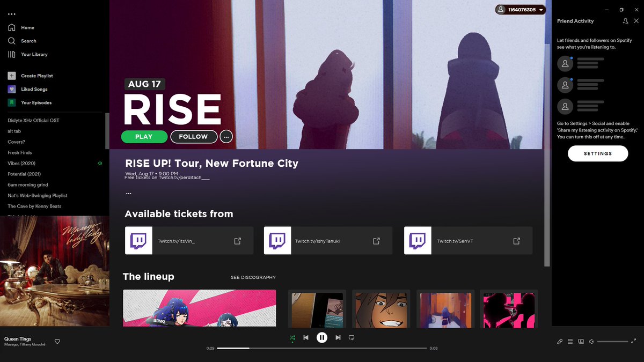
Task: Click the profile avatar icon in account pill
Action: point(501,10)
